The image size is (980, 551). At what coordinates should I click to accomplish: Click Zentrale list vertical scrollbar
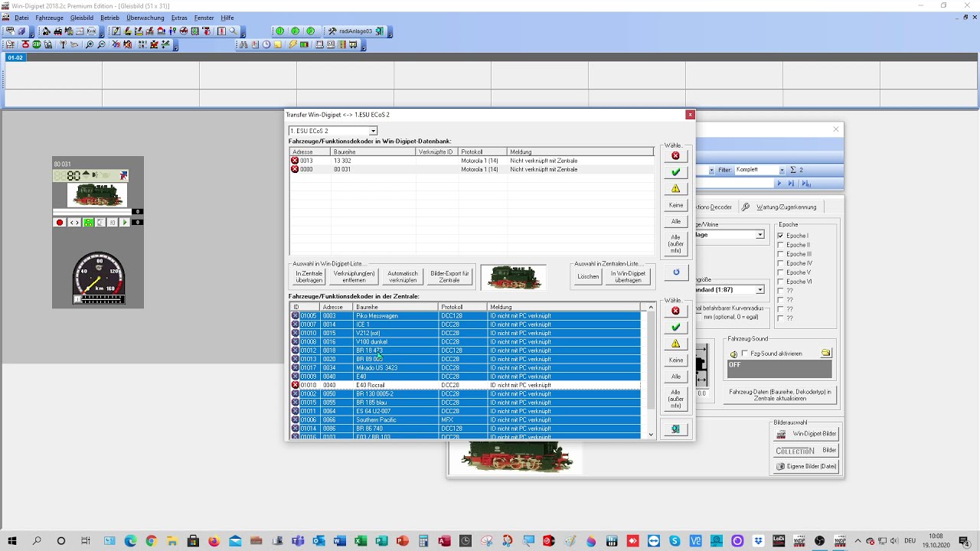651,371
